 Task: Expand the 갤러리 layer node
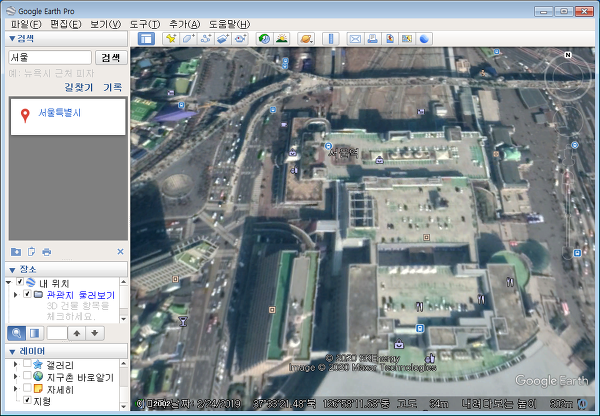pyautogui.click(x=16, y=364)
